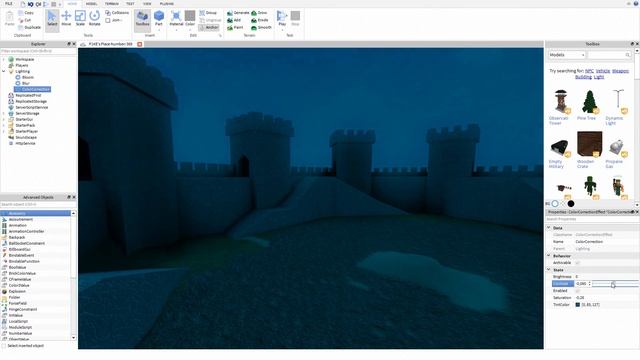Select Soundscape in Explorer

[22, 138]
